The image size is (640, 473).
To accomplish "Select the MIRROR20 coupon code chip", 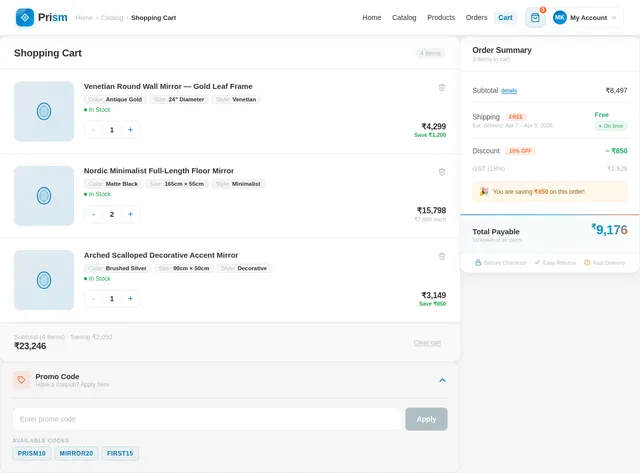I will (x=76, y=453).
